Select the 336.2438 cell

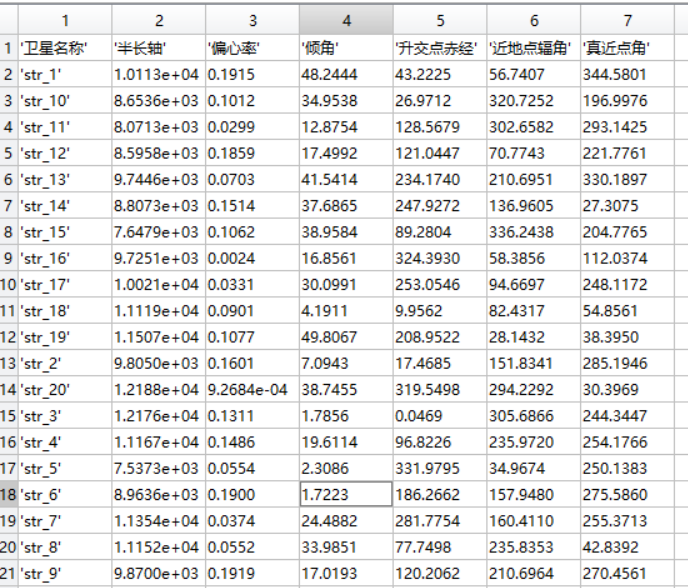tap(534, 232)
